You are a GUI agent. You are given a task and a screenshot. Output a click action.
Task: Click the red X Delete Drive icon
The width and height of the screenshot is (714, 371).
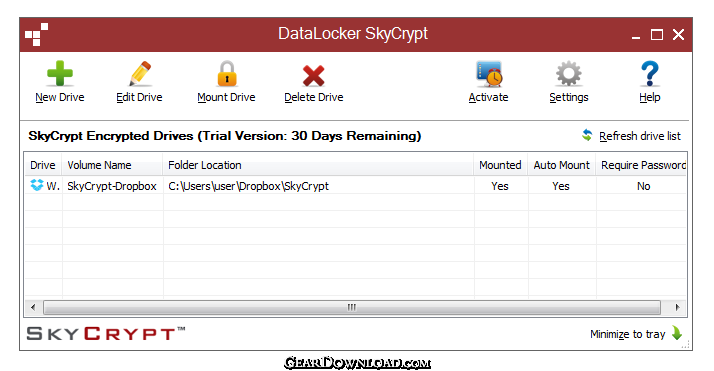[313, 76]
